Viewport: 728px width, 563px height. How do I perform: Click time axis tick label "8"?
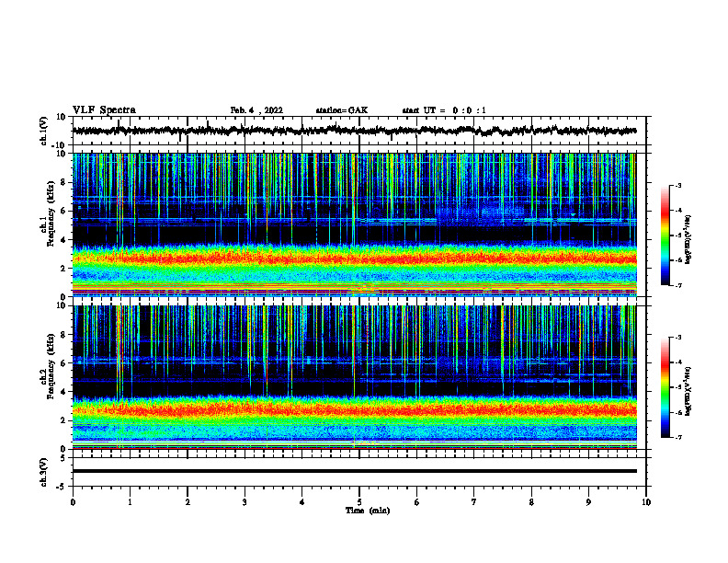click(x=531, y=502)
